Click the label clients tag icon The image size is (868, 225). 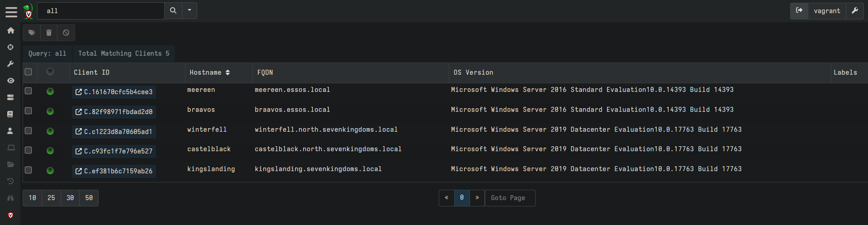32,33
